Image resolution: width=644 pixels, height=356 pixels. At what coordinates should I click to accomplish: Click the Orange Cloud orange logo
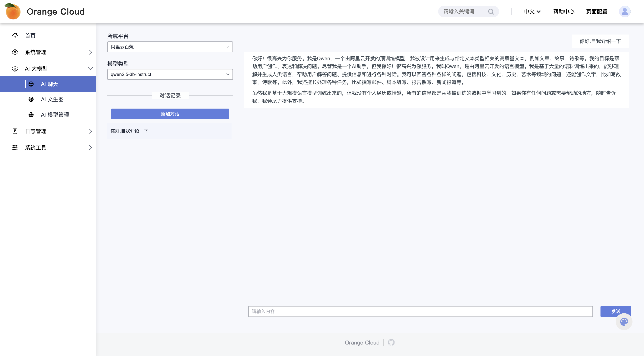click(x=12, y=12)
